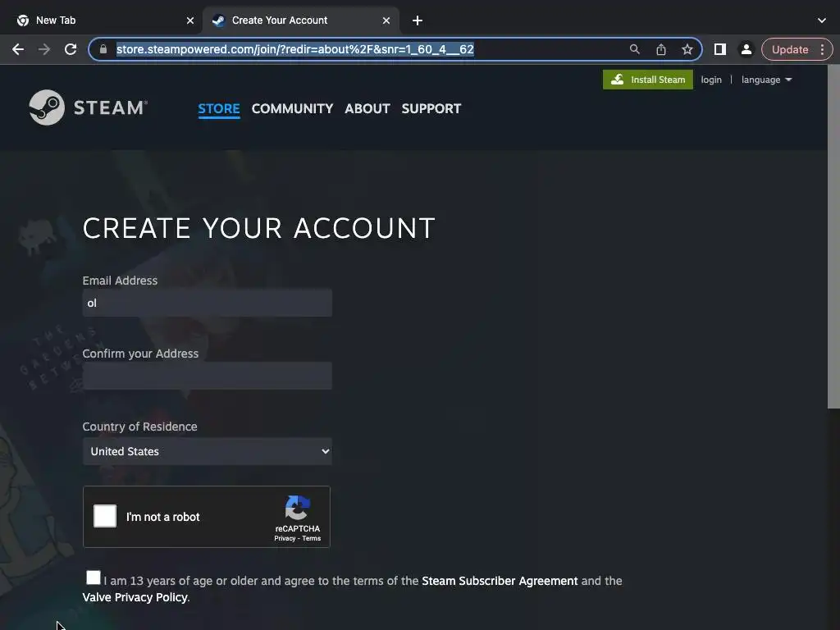Click the Email Address input field
The width and height of the screenshot is (840, 630).
(208, 303)
